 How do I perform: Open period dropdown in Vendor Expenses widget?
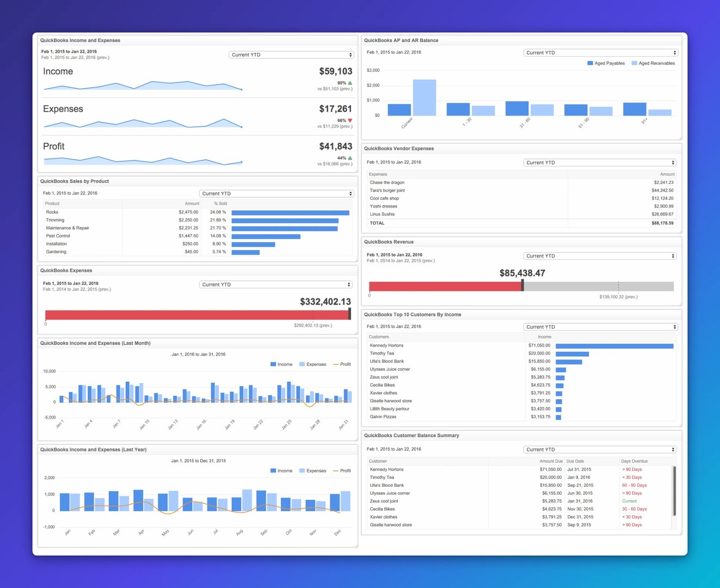tap(600, 162)
